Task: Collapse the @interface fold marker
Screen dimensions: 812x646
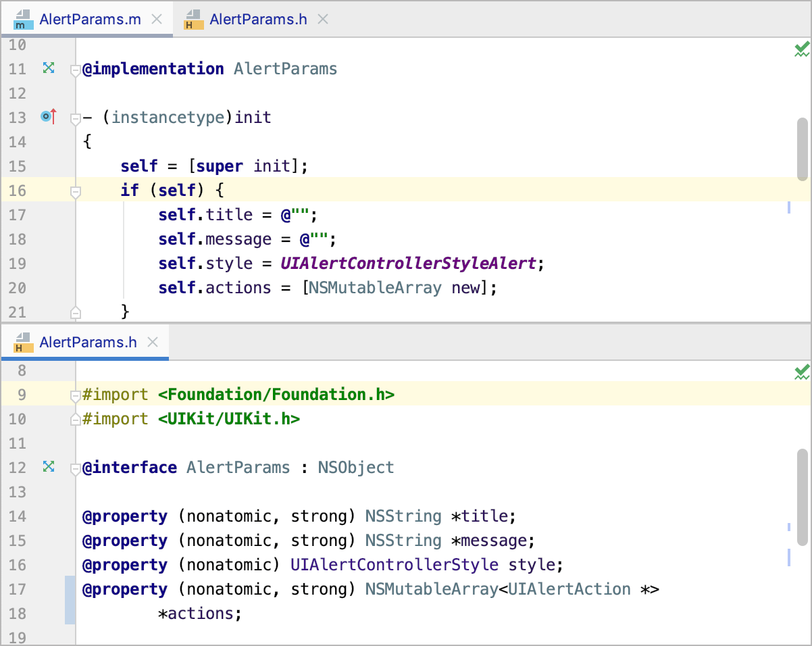Action: [76, 468]
